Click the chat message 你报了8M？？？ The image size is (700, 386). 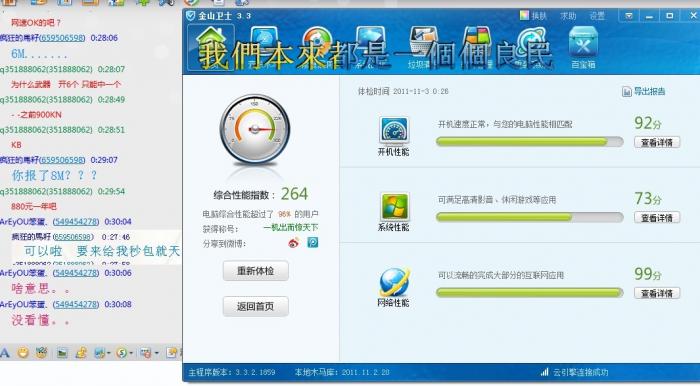click(x=54, y=175)
